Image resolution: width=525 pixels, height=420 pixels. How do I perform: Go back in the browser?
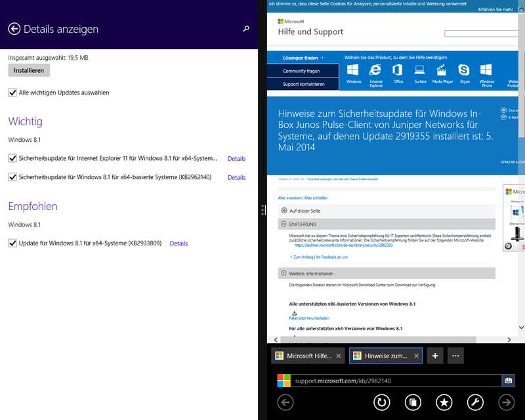point(285,402)
